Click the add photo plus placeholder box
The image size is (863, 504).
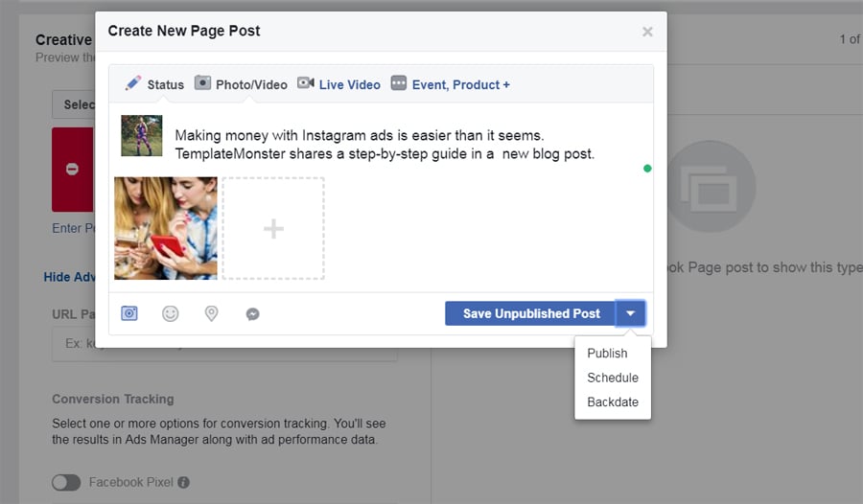tap(273, 228)
